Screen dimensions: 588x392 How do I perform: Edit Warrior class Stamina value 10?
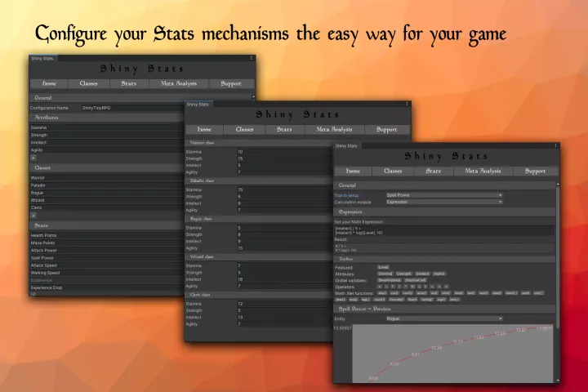tap(285, 152)
